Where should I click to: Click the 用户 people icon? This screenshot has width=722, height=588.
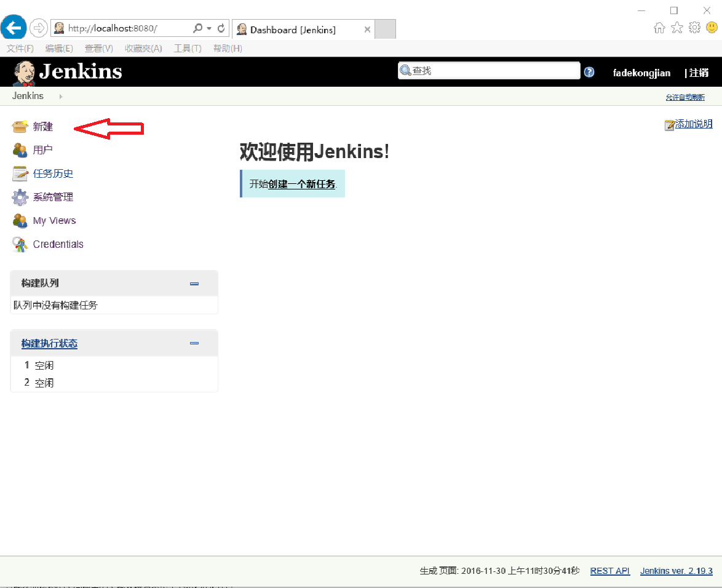click(x=20, y=150)
